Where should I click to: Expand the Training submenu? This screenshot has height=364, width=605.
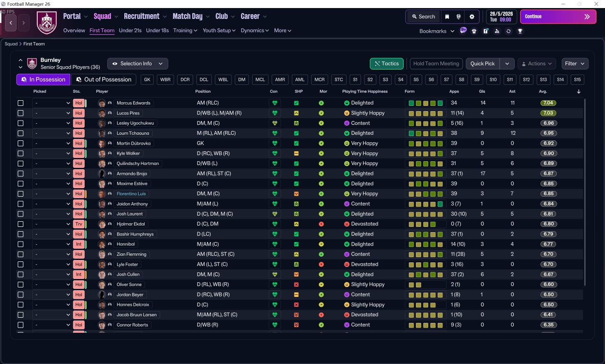tap(185, 31)
